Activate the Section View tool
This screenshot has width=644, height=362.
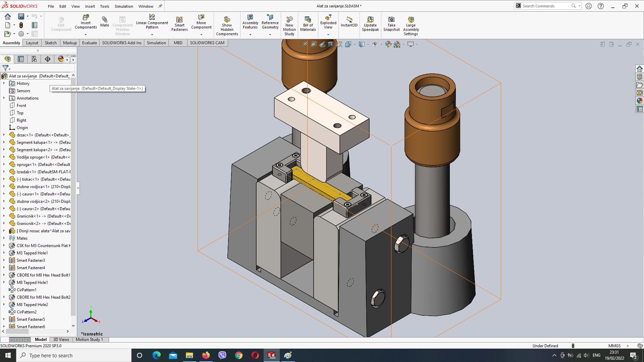[x=331, y=44]
